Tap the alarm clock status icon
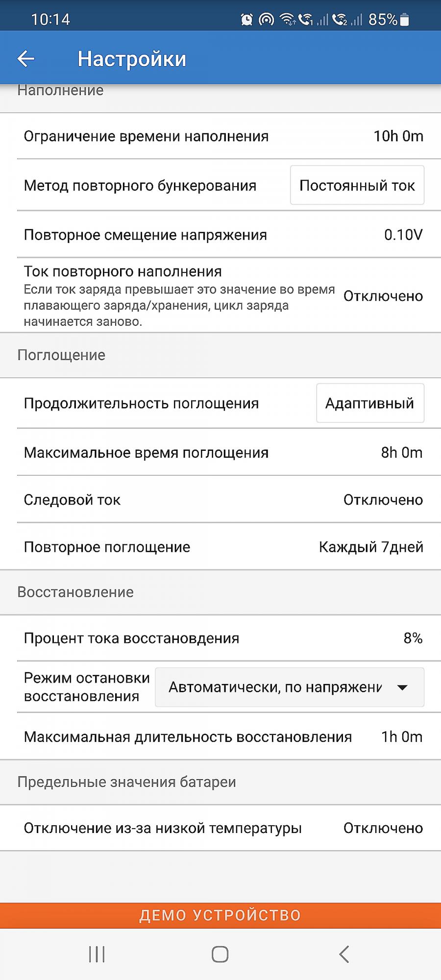This screenshot has width=441, height=980. (247, 20)
